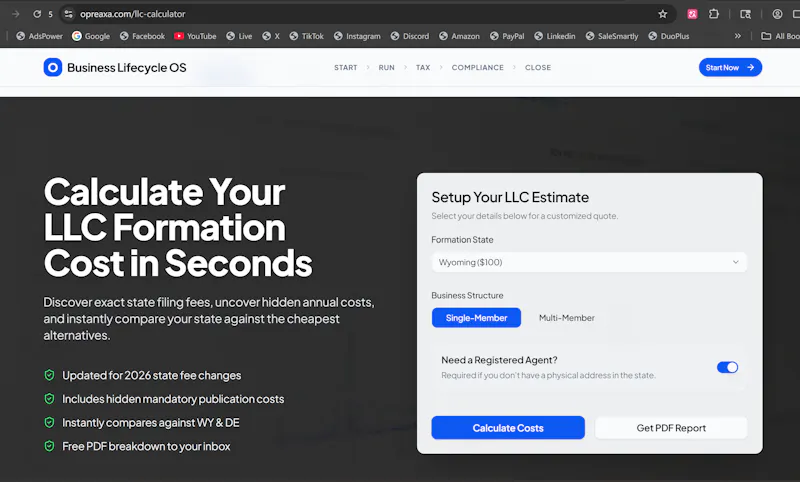Click the Formation State label
Viewport: 800px width, 482px height.
462,240
